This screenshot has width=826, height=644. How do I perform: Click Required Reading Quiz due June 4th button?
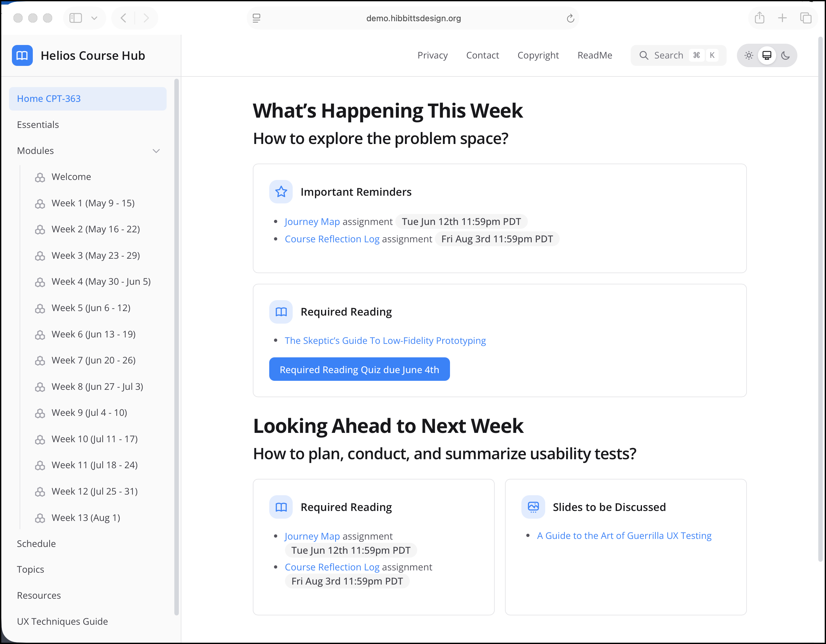click(359, 369)
